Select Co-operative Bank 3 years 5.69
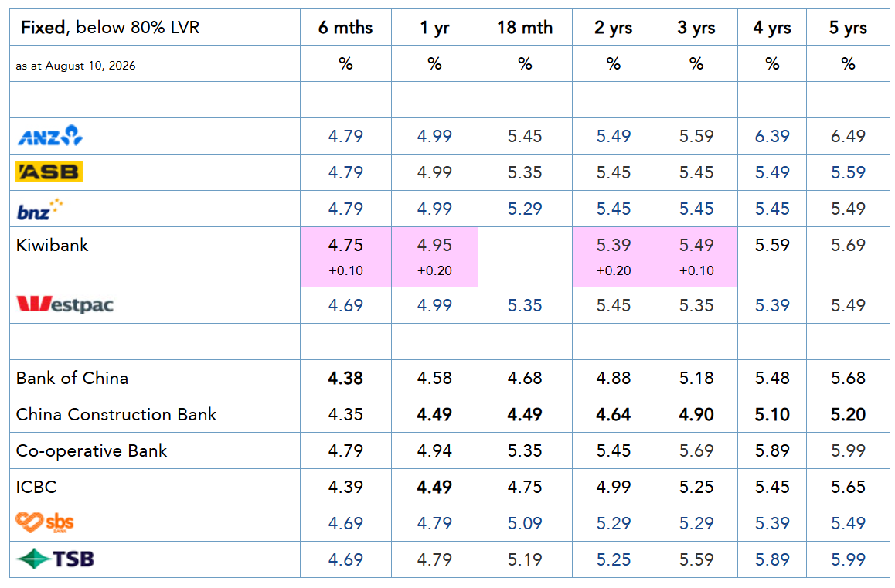Screen dimensions: 895x588 696,451
